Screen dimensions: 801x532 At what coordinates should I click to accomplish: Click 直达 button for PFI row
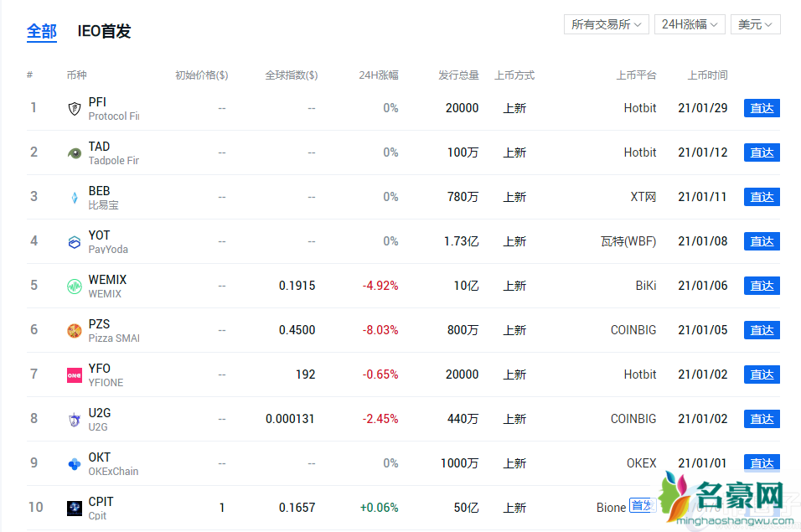click(762, 108)
